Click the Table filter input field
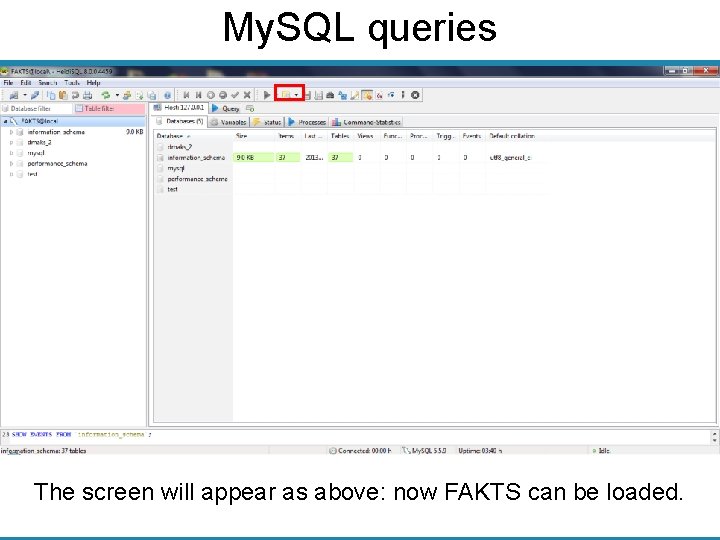Screen dimensions: 720x540 [109, 109]
